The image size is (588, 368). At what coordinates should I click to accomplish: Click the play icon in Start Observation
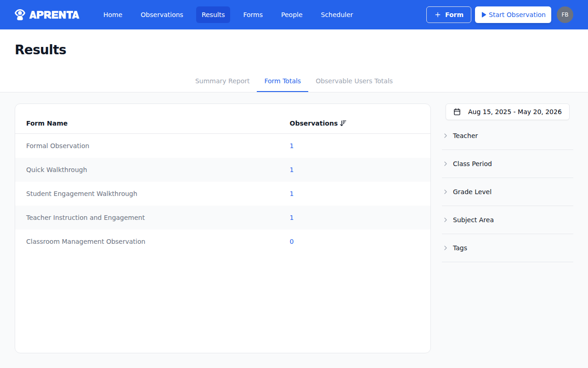(483, 14)
